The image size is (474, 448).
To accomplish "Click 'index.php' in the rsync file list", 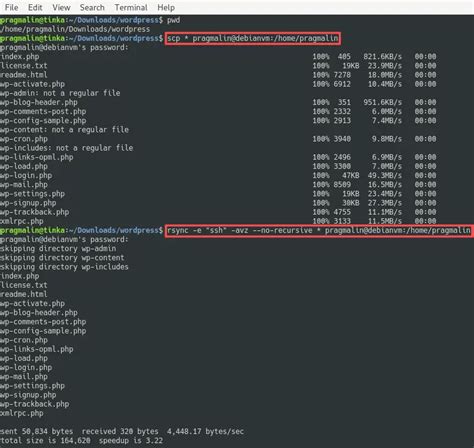I will (20, 276).
